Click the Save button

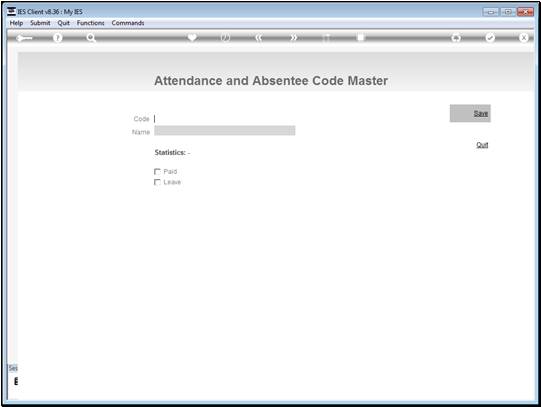(470, 113)
